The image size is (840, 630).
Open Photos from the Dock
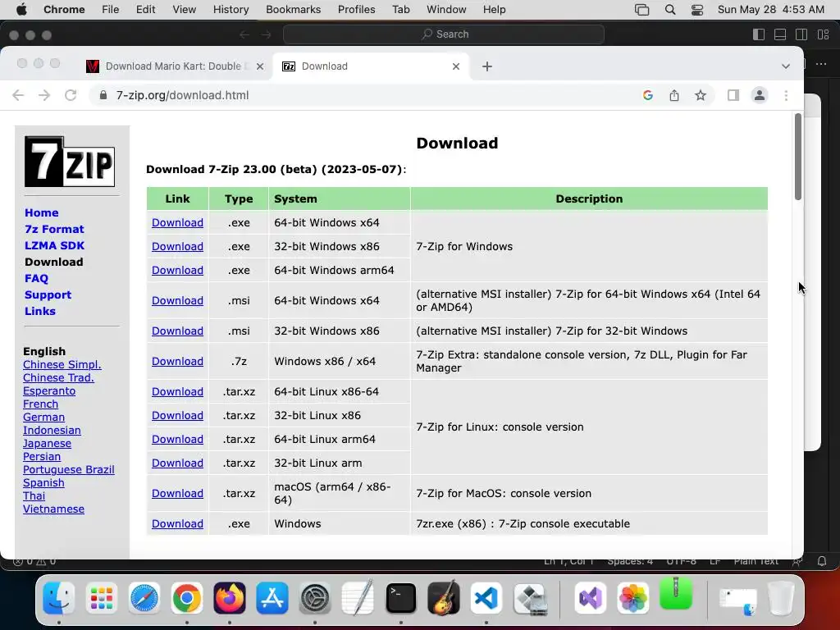pyautogui.click(x=633, y=598)
